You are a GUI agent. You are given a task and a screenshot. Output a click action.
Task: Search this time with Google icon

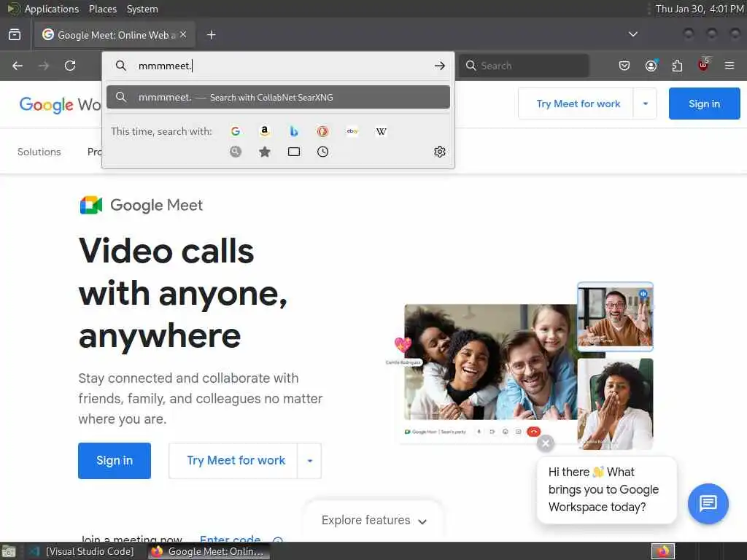pyautogui.click(x=236, y=131)
